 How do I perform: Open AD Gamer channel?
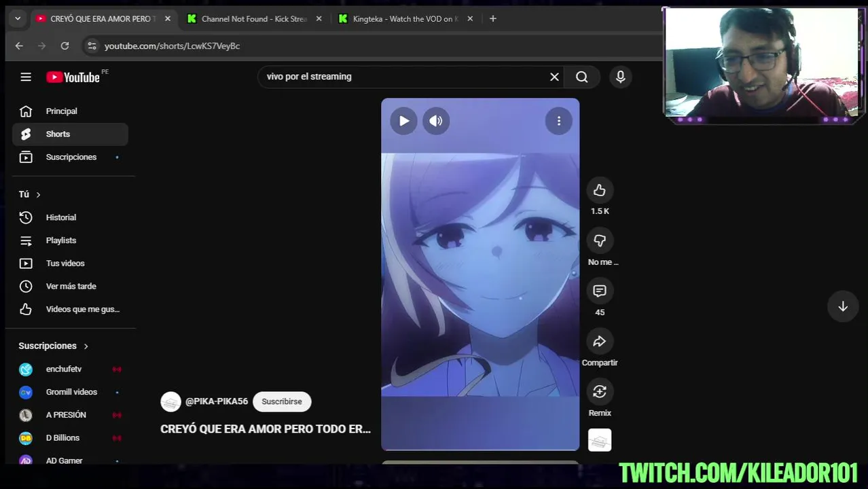[x=70, y=460]
